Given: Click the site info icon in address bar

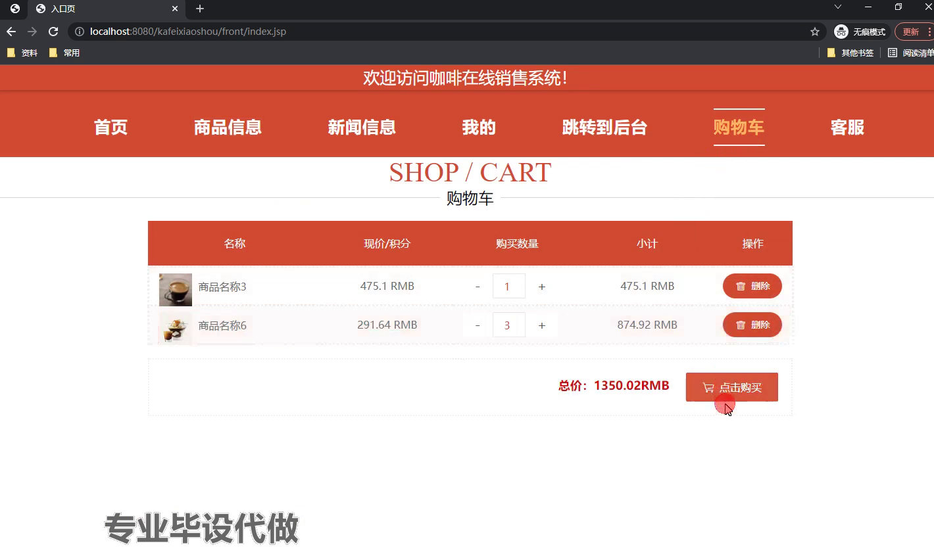Looking at the screenshot, I should 80,32.
